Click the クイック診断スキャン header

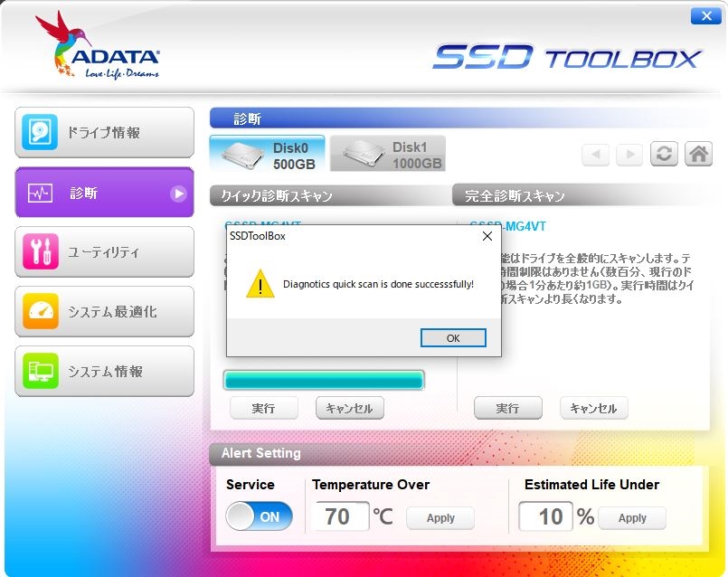coord(331,196)
